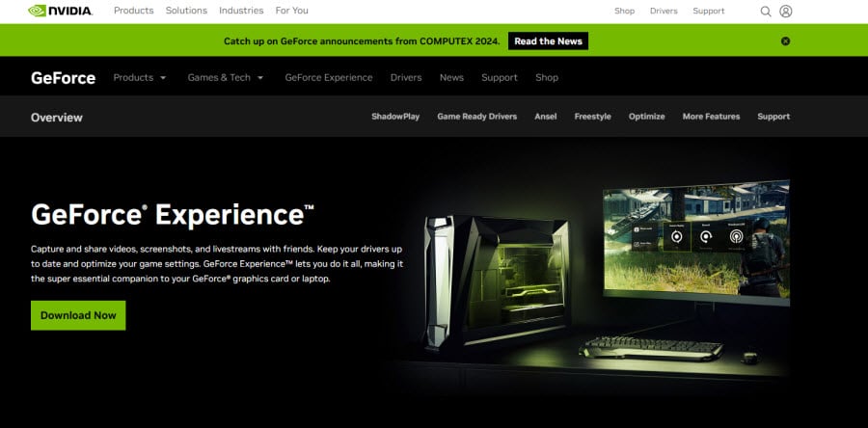Screen dimensions: 868x428
Task: Click the Read the News button
Action: pyautogui.click(x=548, y=40)
